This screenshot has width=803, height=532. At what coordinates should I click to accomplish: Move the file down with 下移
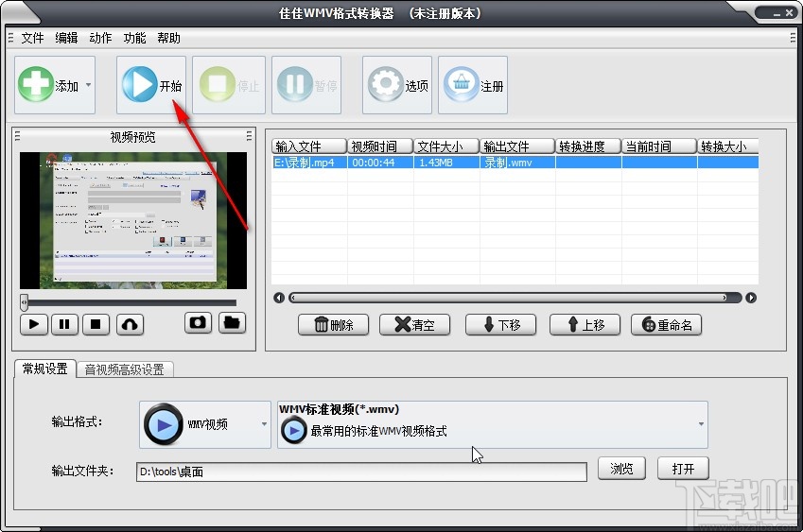click(x=501, y=325)
